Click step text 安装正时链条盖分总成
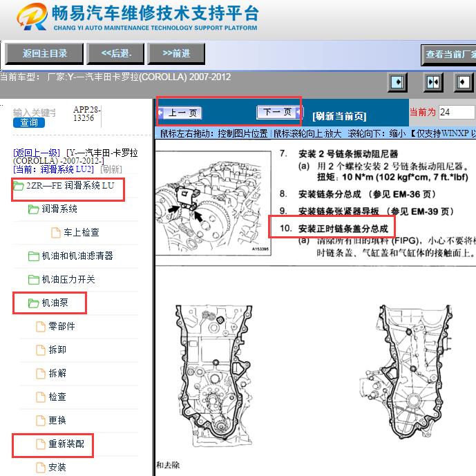Image resolution: width=476 pixels, height=476 pixels. [343, 229]
